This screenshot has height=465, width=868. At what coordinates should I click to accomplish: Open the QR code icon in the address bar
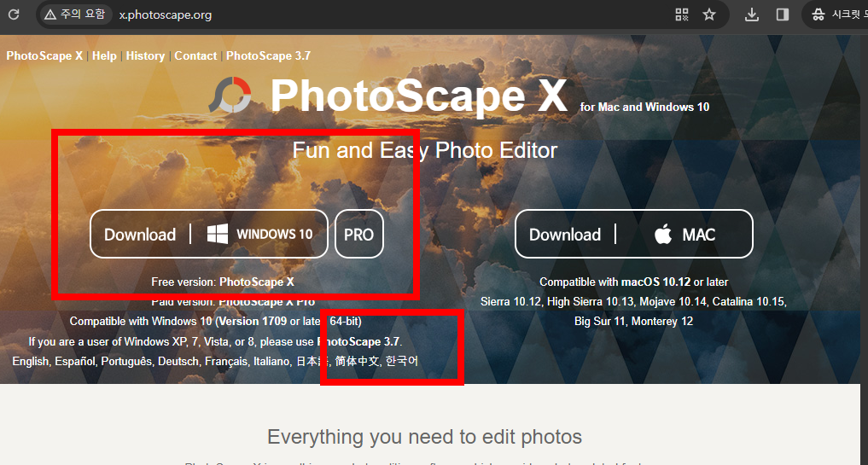681,15
